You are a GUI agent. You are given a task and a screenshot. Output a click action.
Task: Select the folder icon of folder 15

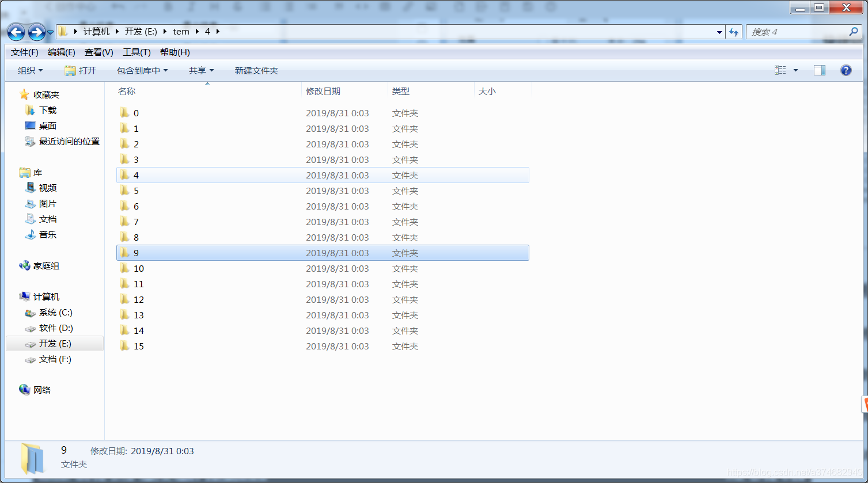click(124, 346)
